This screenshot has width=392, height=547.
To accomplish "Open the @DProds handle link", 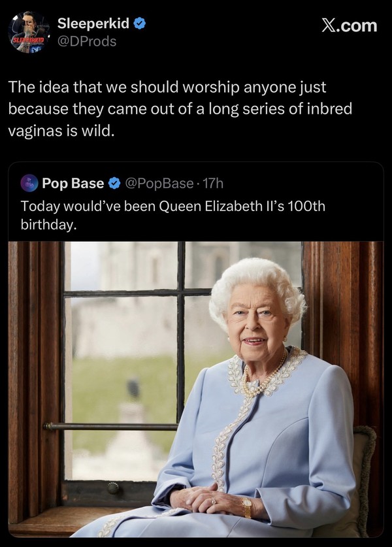I will pyautogui.click(x=86, y=41).
